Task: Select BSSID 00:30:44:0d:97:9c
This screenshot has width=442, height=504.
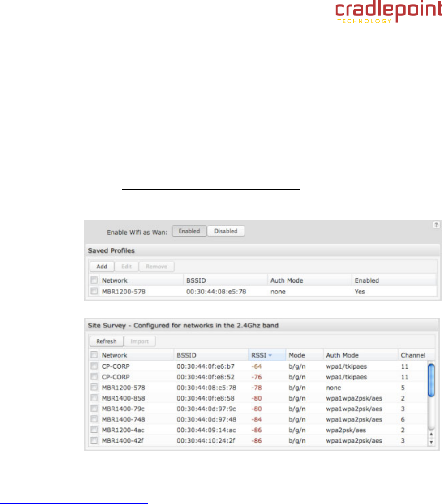Action: click(x=206, y=409)
